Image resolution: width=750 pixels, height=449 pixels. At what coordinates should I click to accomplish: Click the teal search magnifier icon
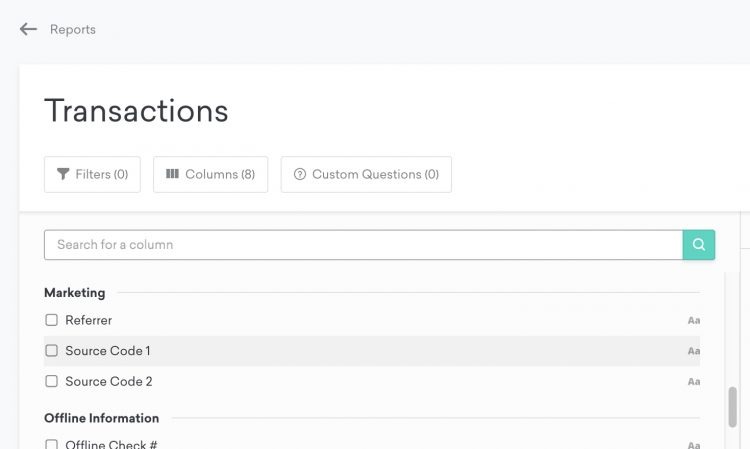coord(699,245)
